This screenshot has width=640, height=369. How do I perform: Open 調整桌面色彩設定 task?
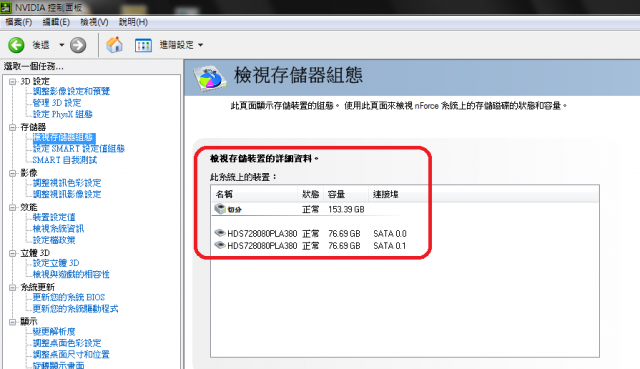(67, 343)
